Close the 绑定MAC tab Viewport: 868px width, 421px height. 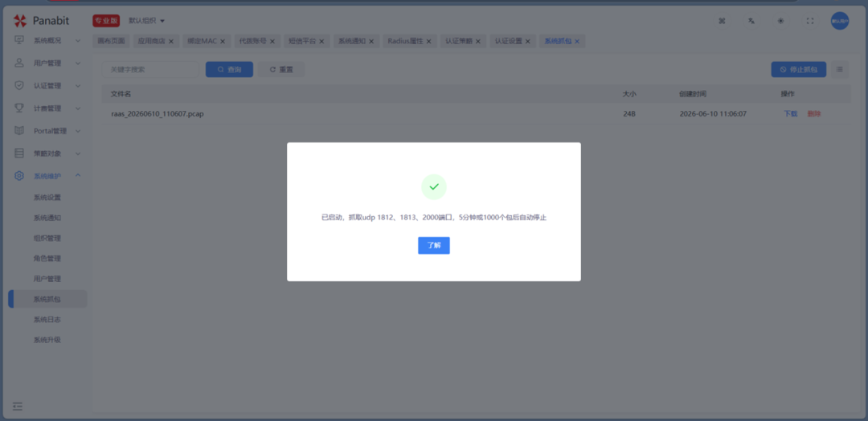pos(223,42)
